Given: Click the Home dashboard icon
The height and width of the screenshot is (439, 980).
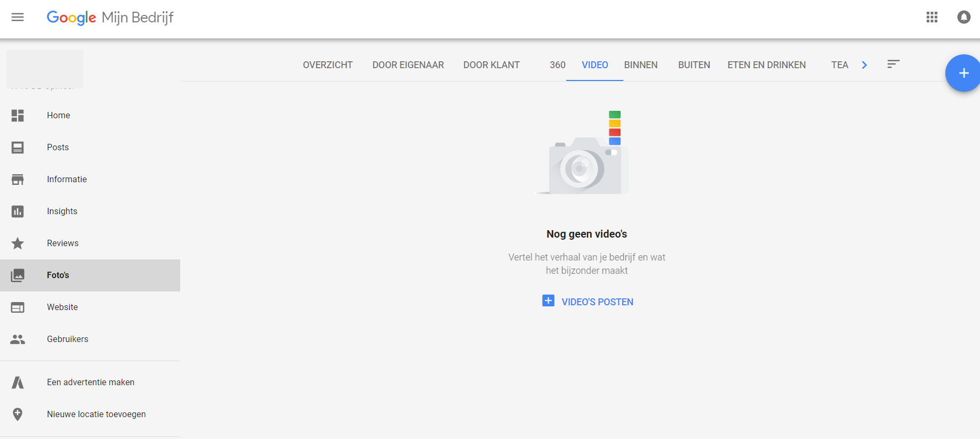Looking at the screenshot, I should tap(18, 116).
